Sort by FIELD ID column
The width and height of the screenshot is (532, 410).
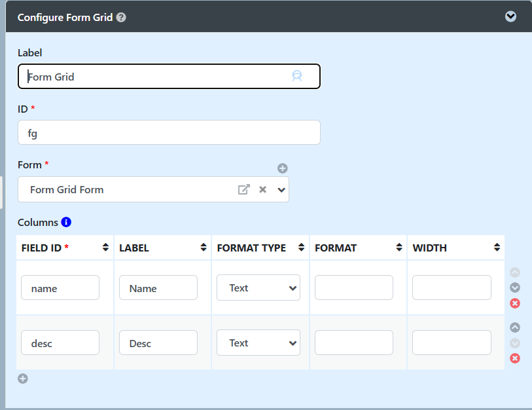click(105, 248)
